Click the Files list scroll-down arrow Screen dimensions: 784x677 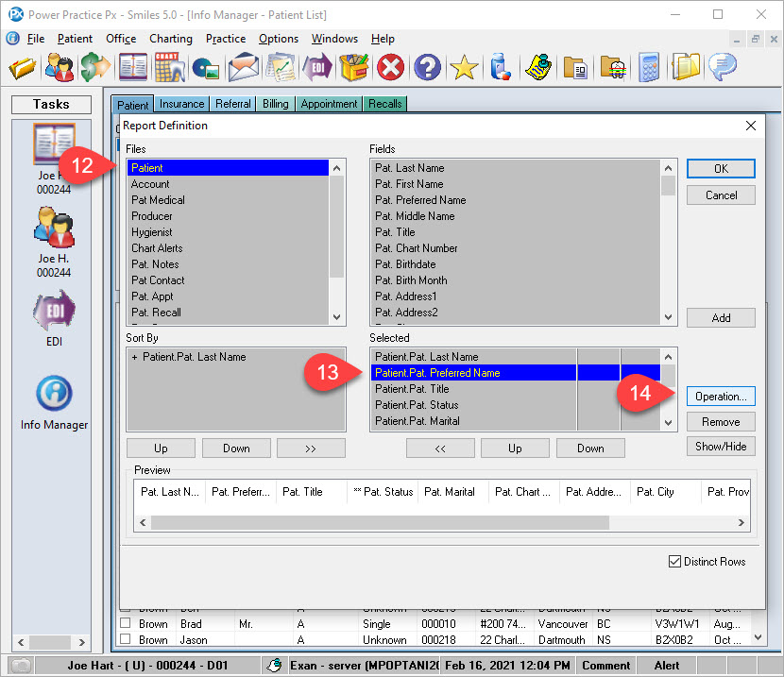tap(337, 317)
